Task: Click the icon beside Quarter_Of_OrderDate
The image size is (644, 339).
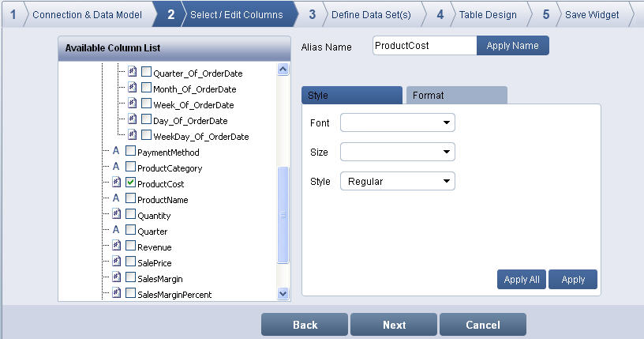Action: [x=132, y=73]
